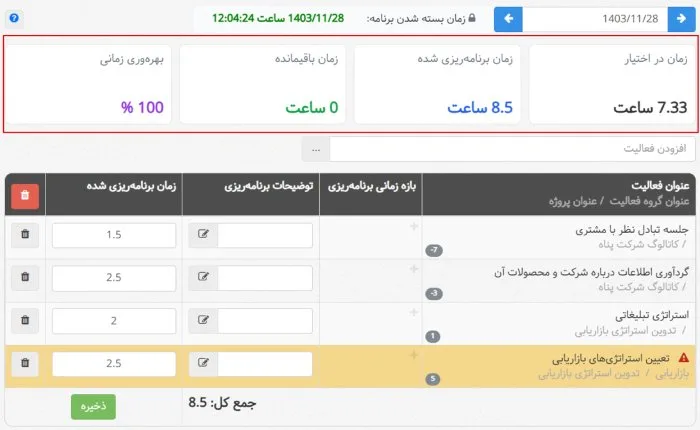Screen dimensions: 700x430
Task: Delete the استراتژی تبلیغاتی row
Action: click(x=25, y=321)
